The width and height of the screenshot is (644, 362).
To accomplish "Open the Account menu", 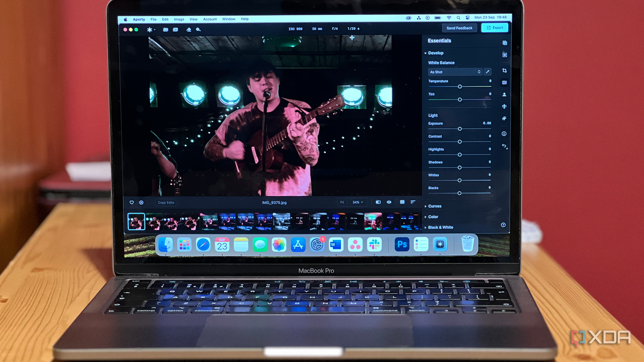I will coord(210,19).
